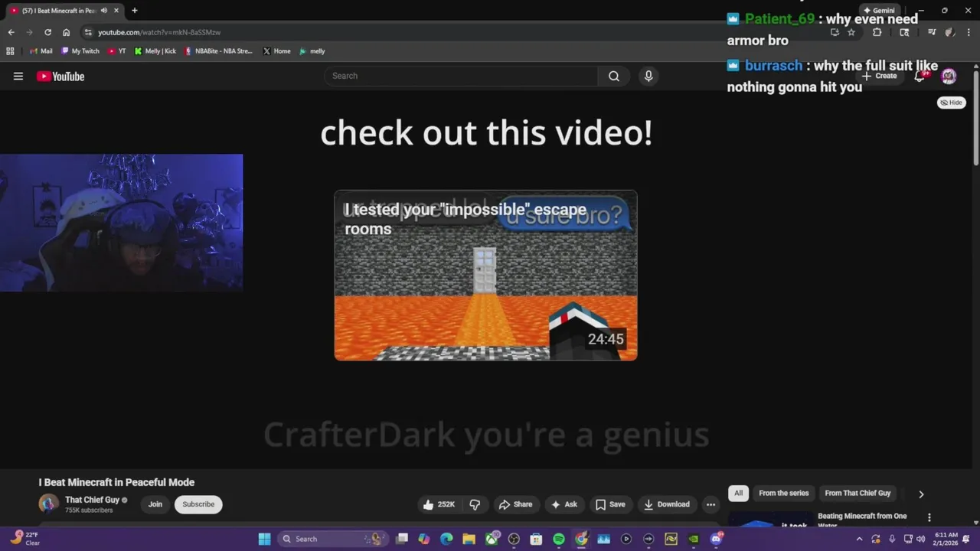Viewport: 980px width, 551px height.
Task: Open Chrome three-dot menu
Action: point(969,32)
